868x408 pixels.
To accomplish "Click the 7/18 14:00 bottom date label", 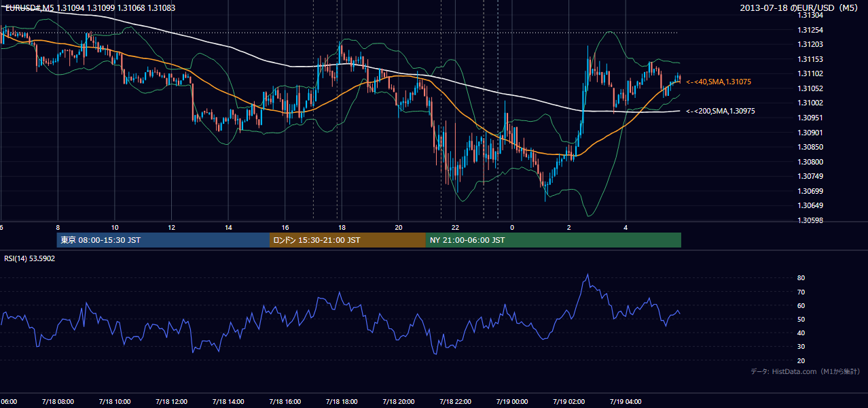I will tap(228, 402).
